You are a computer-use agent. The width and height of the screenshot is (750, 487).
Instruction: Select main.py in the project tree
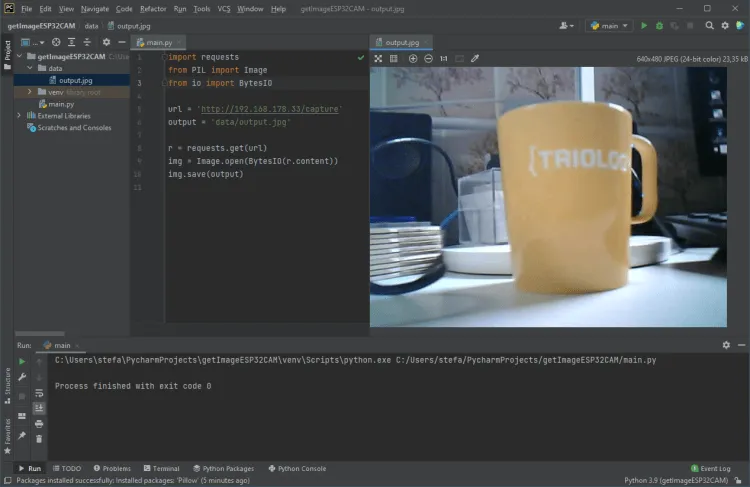tap(56, 104)
